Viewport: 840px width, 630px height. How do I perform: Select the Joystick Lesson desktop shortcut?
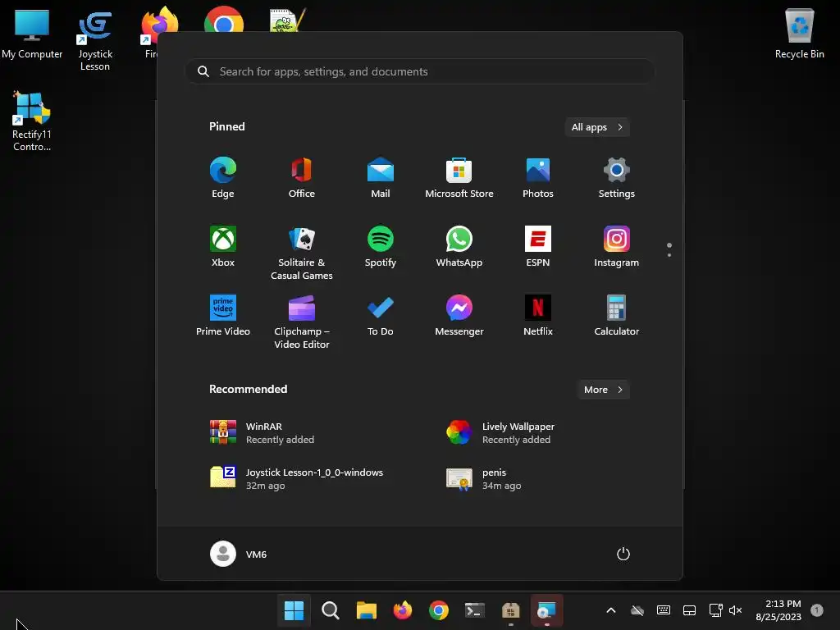click(95, 41)
